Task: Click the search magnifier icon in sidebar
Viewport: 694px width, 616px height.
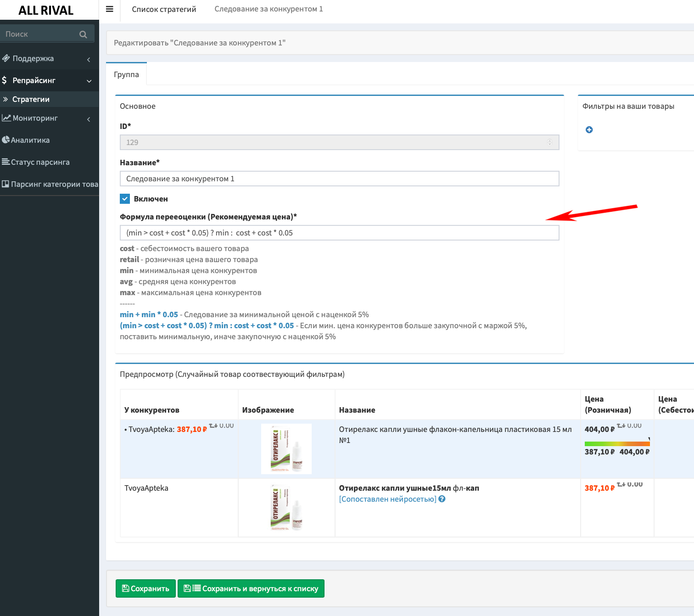Action: pos(83,34)
